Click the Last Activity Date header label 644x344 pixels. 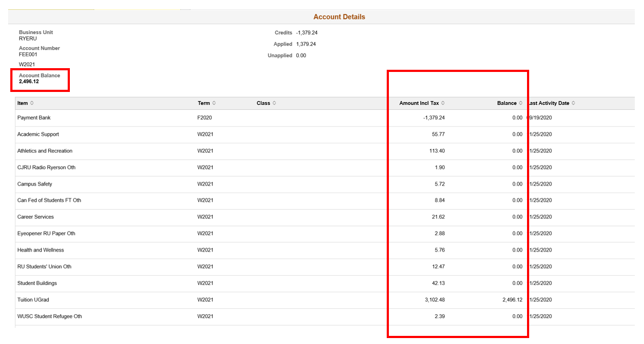tap(549, 103)
